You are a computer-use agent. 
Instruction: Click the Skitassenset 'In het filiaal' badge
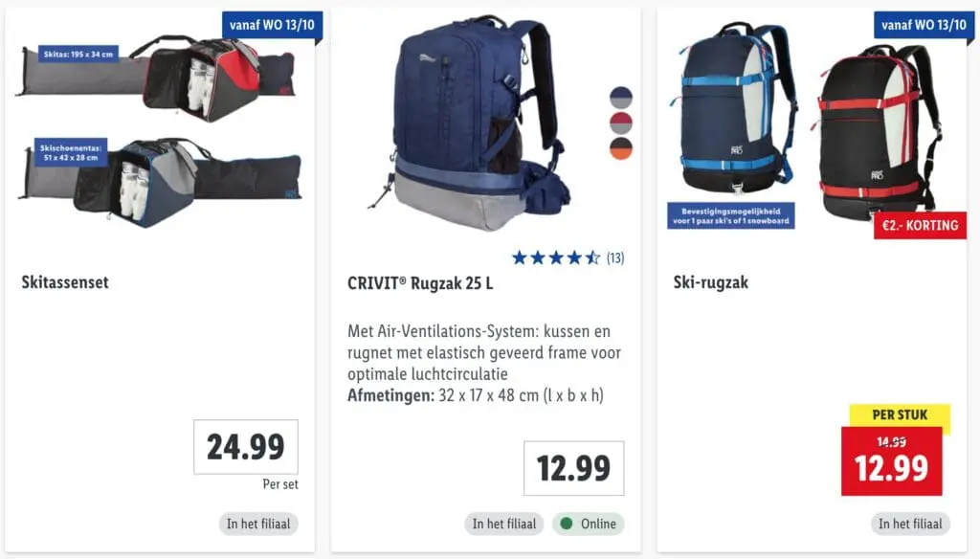[258, 524]
